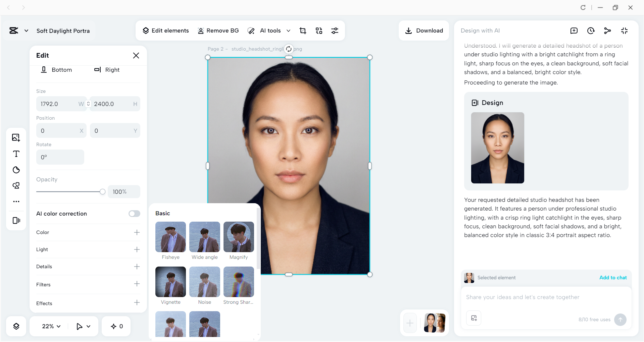644x342 pixels.
Task: Select the Text tool in the left sidebar
Action: coord(16,154)
